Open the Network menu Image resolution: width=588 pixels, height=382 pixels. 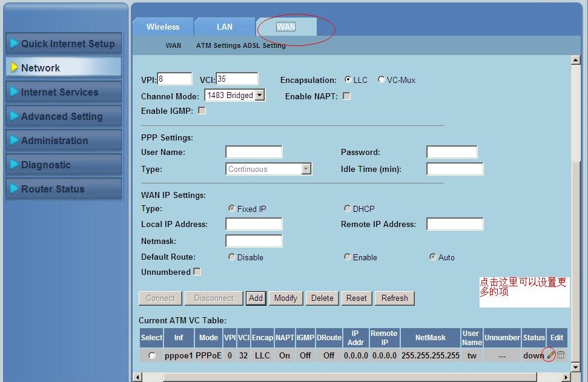[64, 67]
